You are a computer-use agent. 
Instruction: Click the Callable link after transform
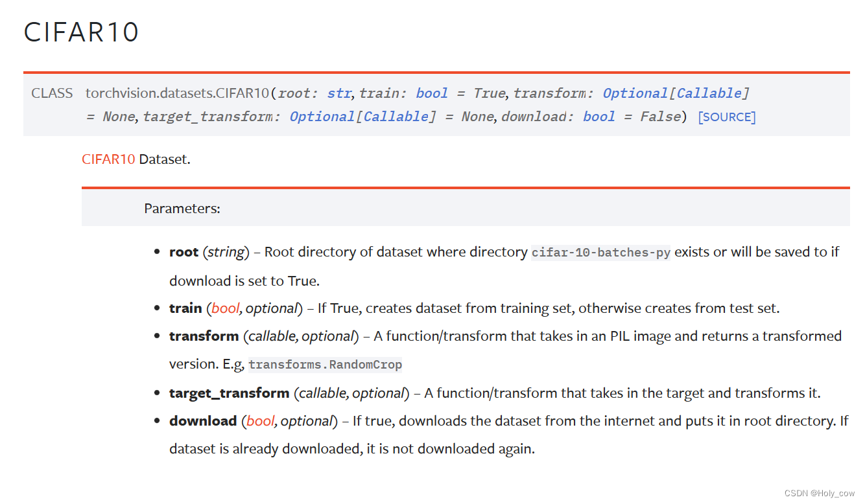[x=709, y=93]
